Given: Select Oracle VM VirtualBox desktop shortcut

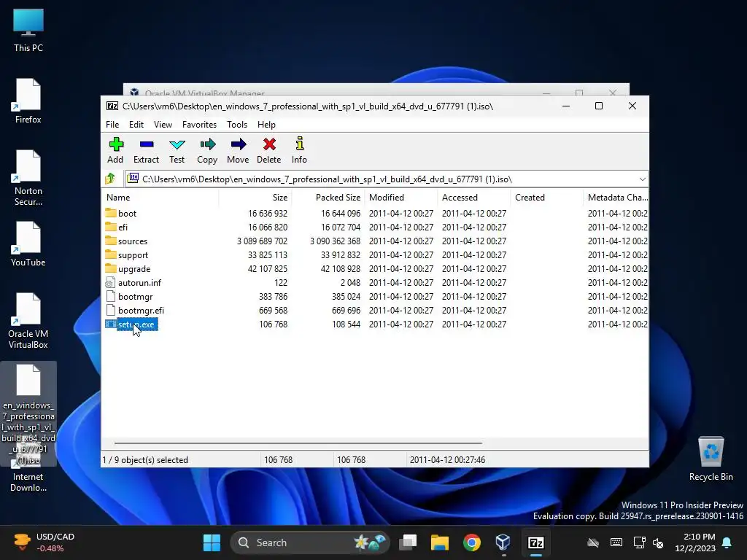Looking at the screenshot, I should pos(28,321).
